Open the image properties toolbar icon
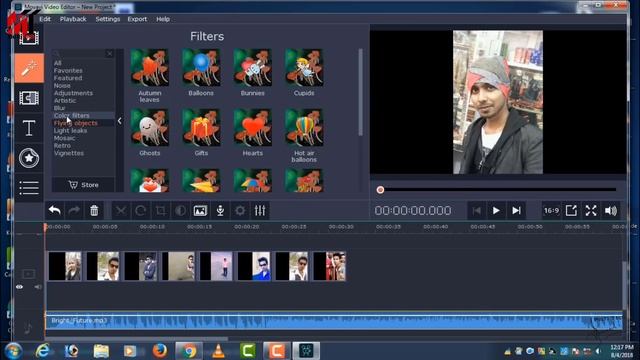Image resolution: width=640 pixels, height=360 pixels. 200,211
